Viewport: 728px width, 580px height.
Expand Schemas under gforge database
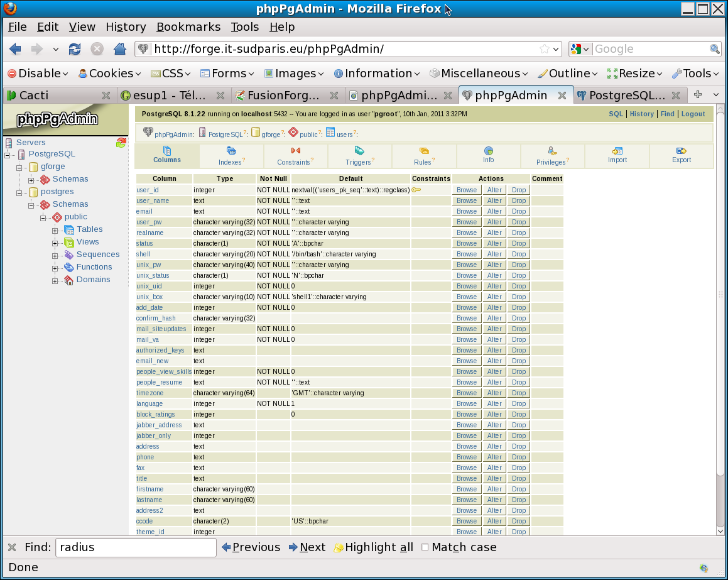[x=31, y=180]
